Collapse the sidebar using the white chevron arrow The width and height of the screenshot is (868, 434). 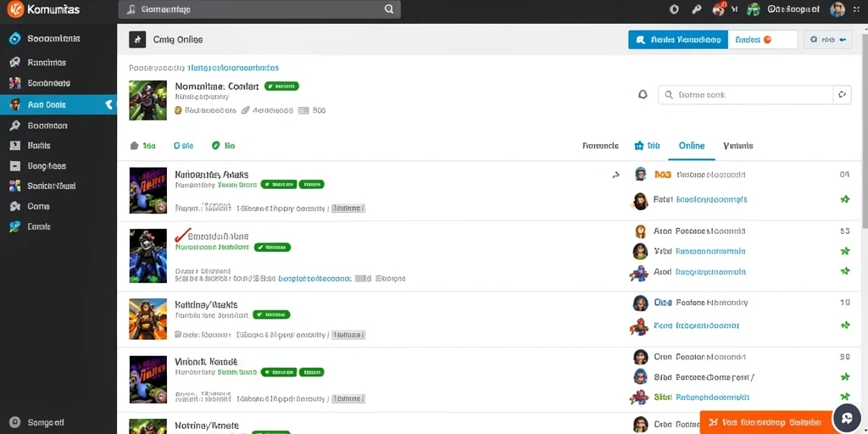[108, 104]
